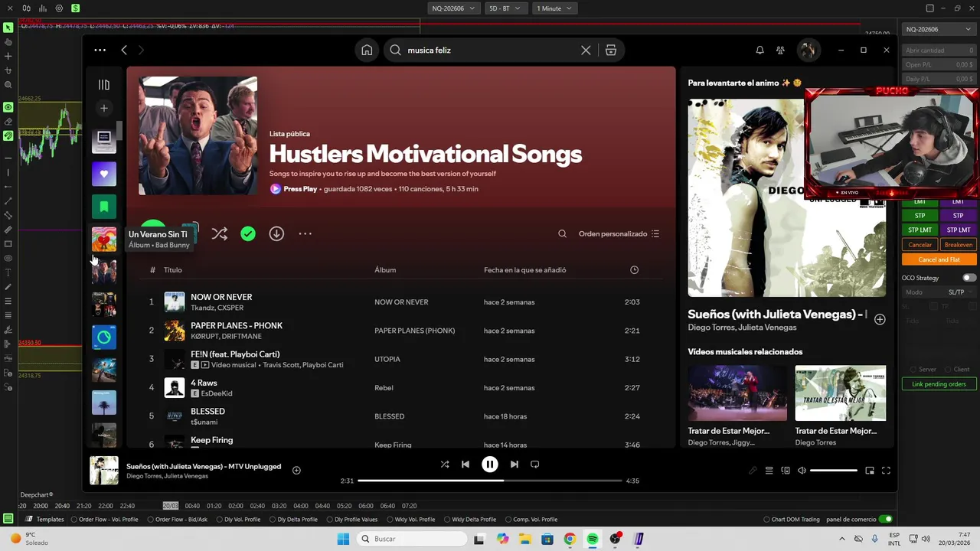This screenshot has width=980, height=551.
Task: Select the Order Flow - Vol. Profile template
Action: [x=104, y=520]
